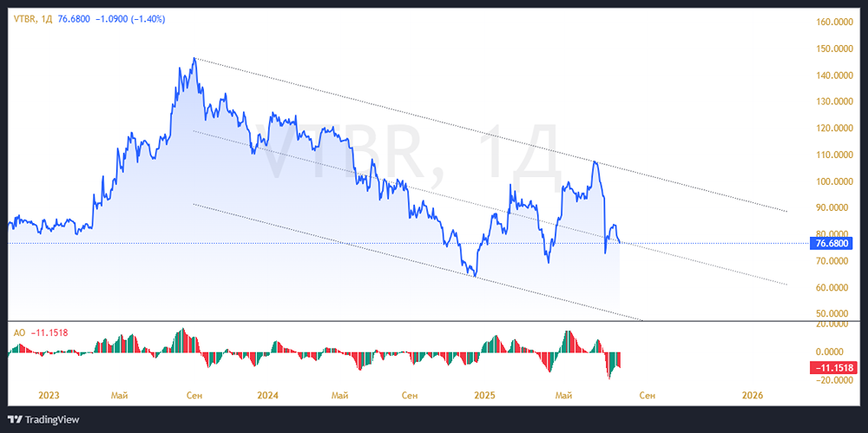This screenshot has height=433, width=868.
Task: Click the −1.0900 (−1.40%) change value
Action: 130,19
